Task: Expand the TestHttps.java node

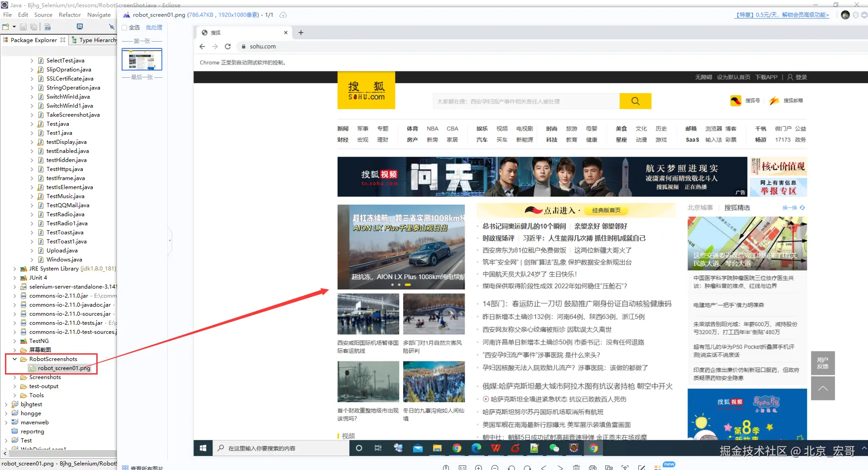Action: pos(32,169)
